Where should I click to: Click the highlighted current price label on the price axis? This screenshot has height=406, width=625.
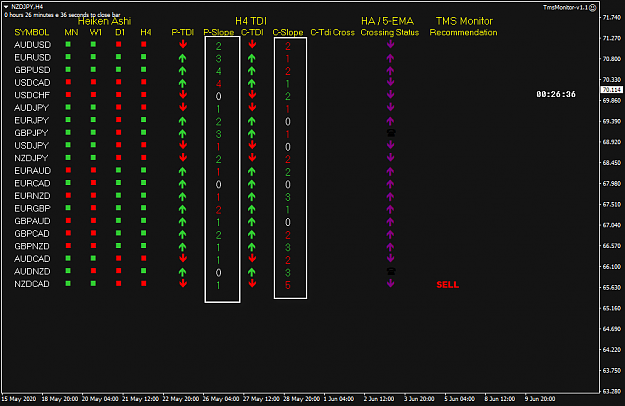612,90
